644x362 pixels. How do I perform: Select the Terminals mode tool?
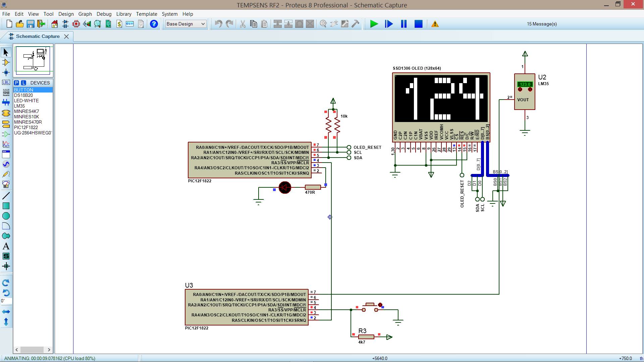6,124
